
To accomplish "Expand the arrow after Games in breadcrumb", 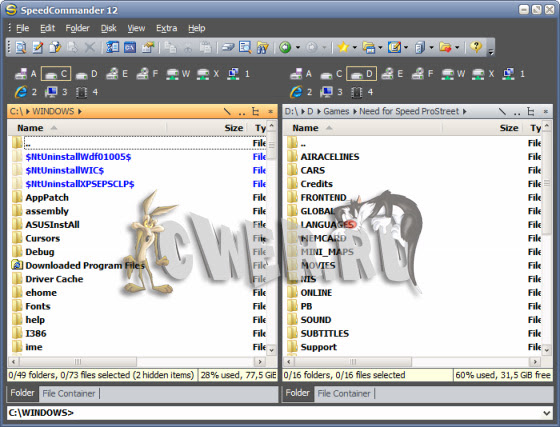I will (355, 111).
